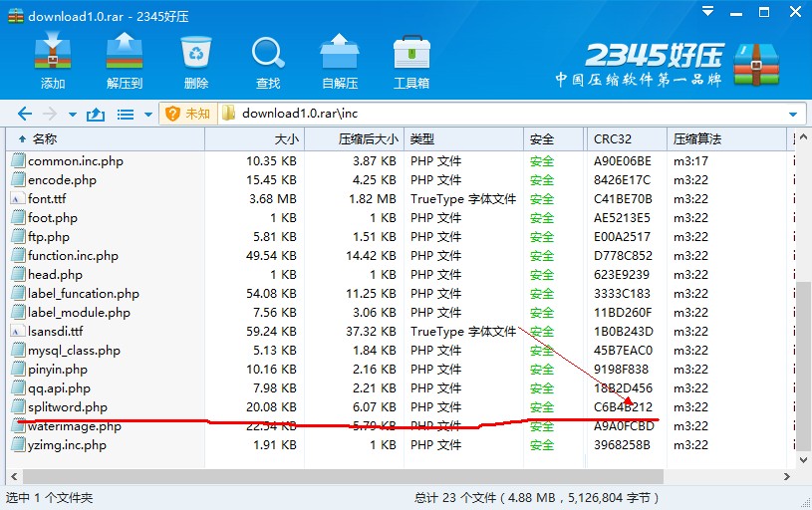
Task: Click the vertical scrollbar up arrow
Action: (803, 137)
